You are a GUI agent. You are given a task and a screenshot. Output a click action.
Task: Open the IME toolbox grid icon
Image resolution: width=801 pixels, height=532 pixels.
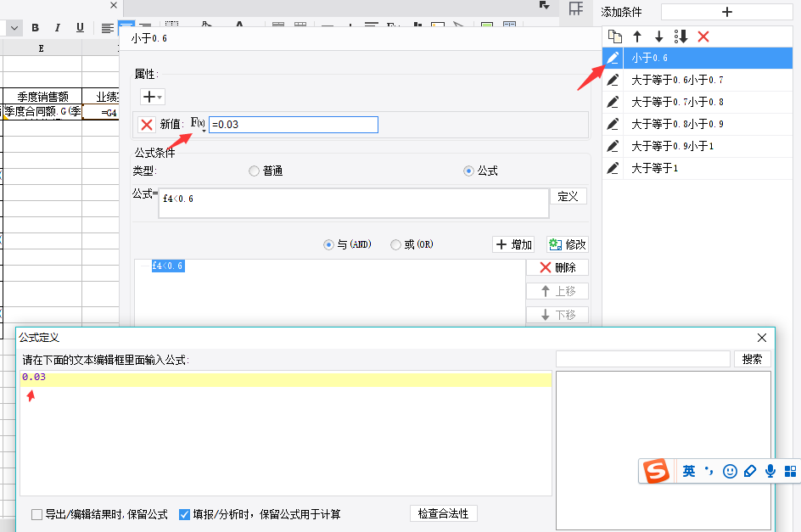pyautogui.click(x=790, y=471)
